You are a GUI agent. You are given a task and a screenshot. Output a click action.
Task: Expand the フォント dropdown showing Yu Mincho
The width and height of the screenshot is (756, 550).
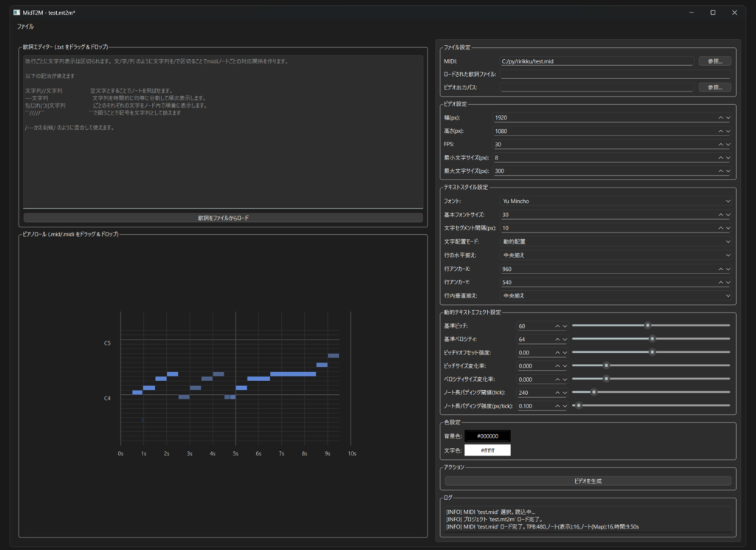[614, 201]
